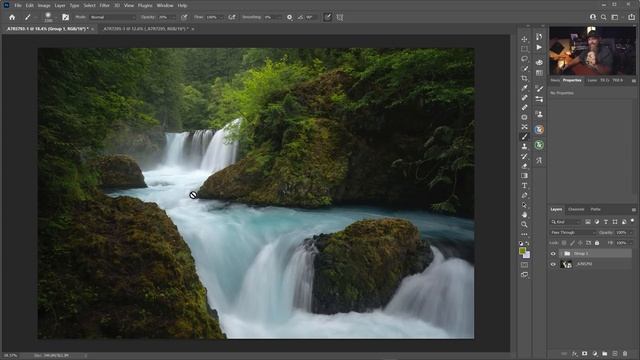
Task: Hide the bottom image layer
Action: [x=553, y=264]
